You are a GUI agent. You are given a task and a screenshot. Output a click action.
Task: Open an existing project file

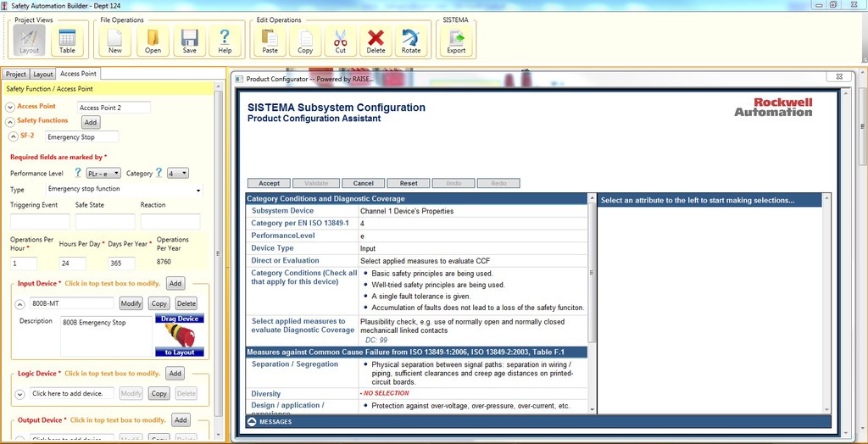pyautogui.click(x=153, y=41)
